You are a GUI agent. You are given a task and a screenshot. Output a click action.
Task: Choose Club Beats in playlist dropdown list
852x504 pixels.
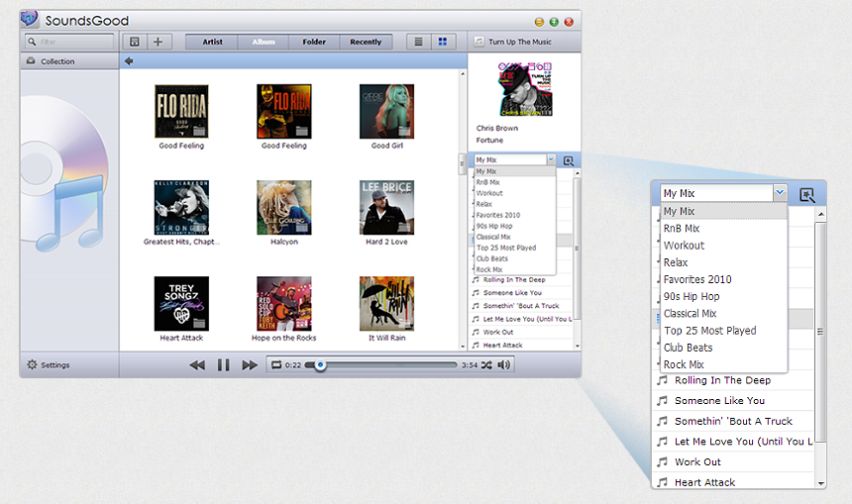tap(492, 258)
